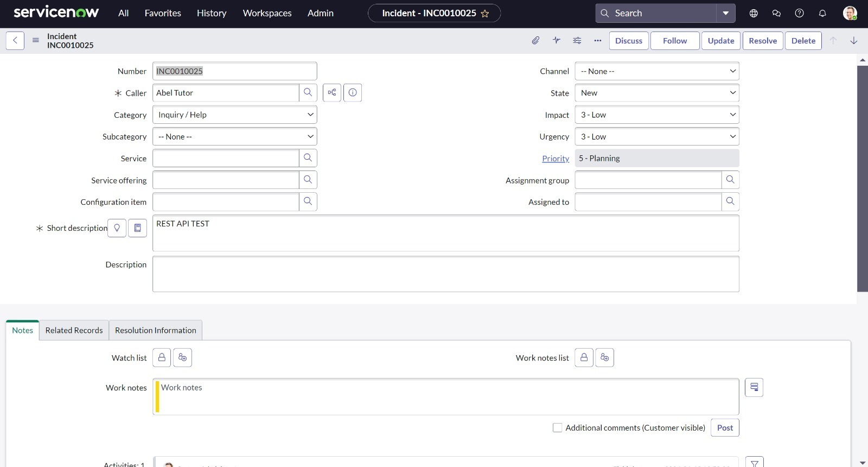
Task: Open the Workspaces menu
Action: pyautogui.click(x=267, y=13)
